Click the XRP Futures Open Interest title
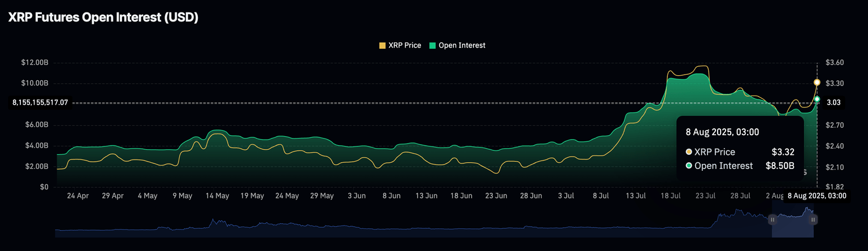The image size is (868, 251). click(x=103, y=18)
